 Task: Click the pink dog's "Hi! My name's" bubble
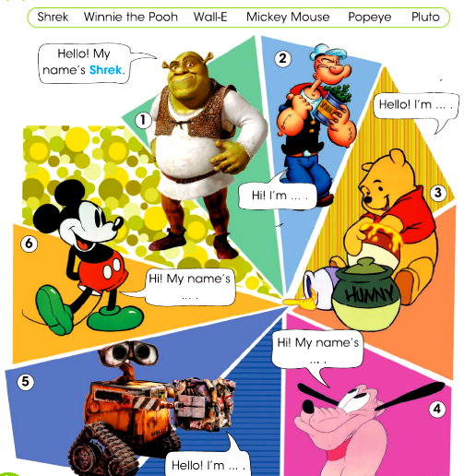(x=318, y=349)
